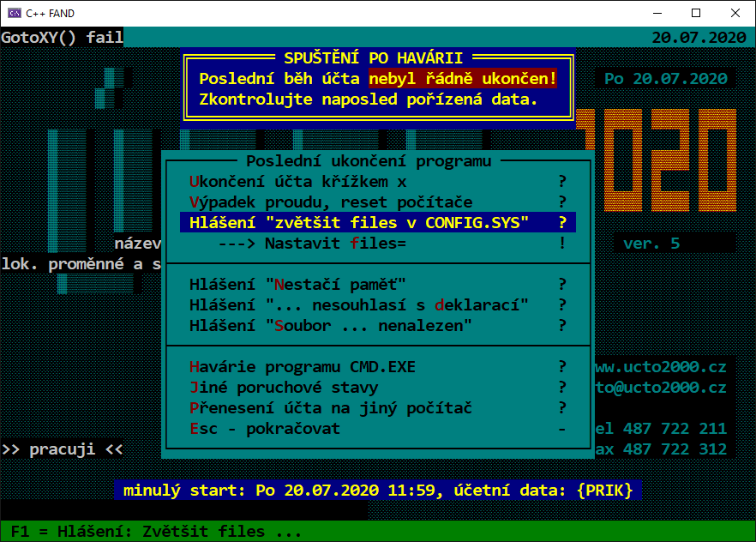Click the C++ FAND title bar icon
The width and height of the screenshot is (756, 542).
(14, 13)
